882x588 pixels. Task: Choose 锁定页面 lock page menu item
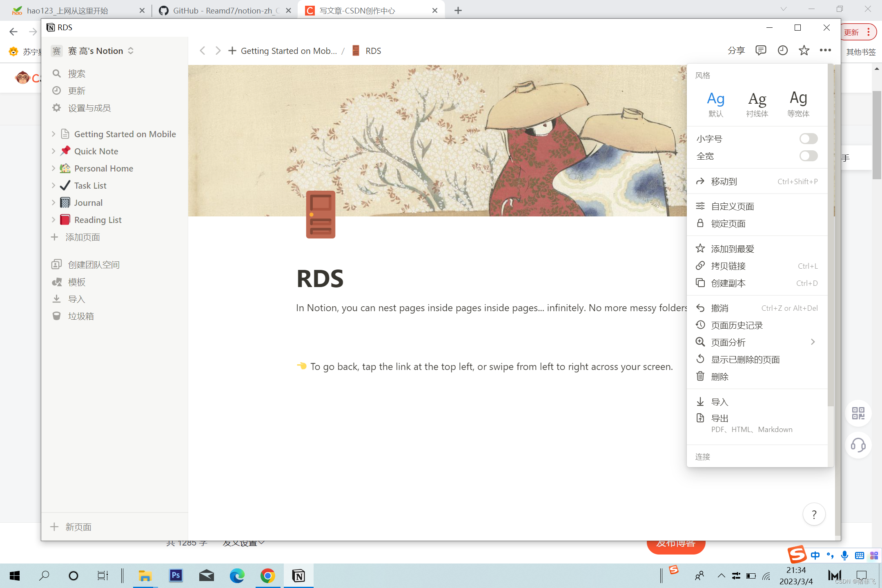[x=728, y=224]
